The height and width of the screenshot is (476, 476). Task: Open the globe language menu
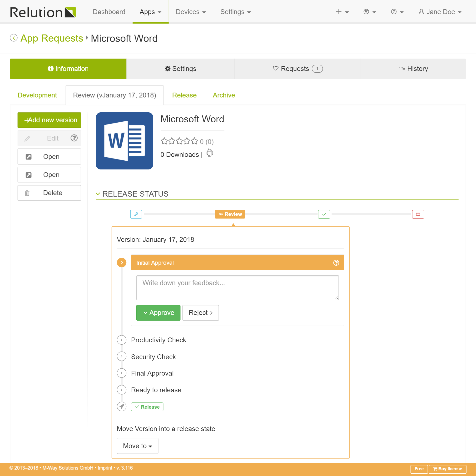(x=370, y=12)
